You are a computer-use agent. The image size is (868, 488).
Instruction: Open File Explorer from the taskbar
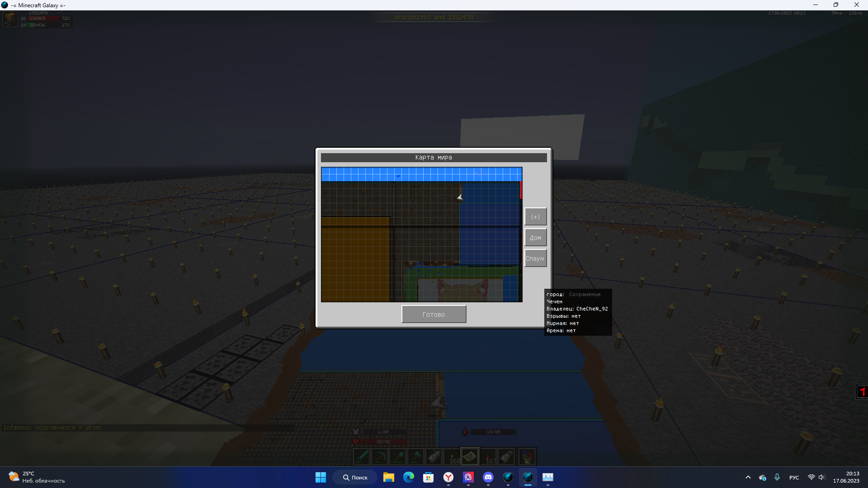(388, 477)
